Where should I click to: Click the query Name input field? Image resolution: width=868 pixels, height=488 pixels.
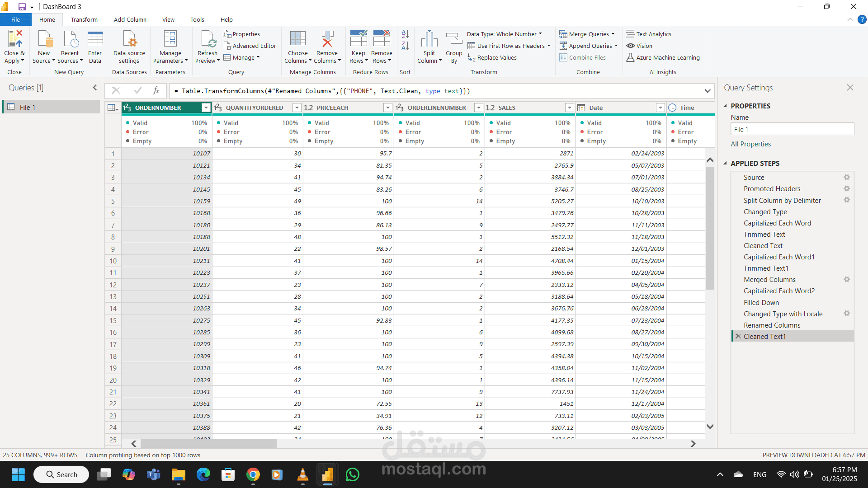point(792,129)
